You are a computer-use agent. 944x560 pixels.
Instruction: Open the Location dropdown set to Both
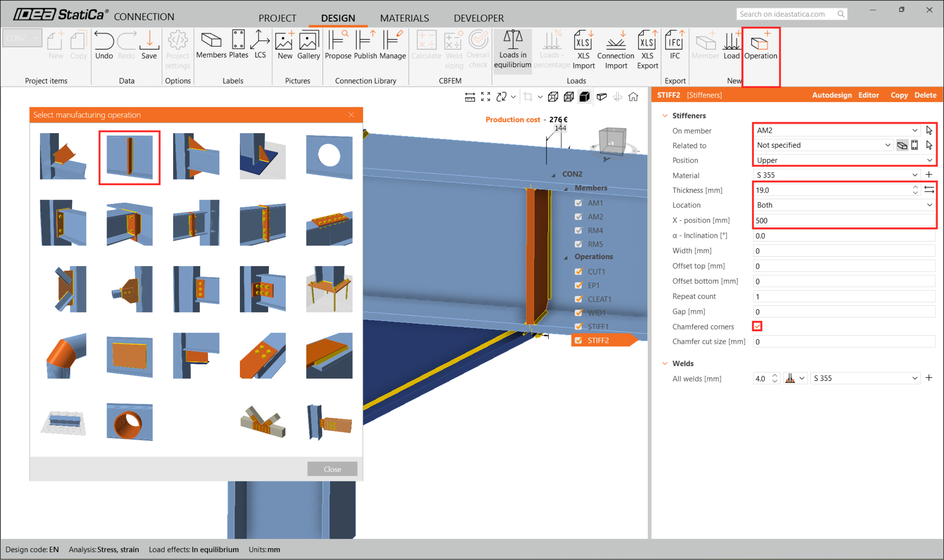pos(843,205)
